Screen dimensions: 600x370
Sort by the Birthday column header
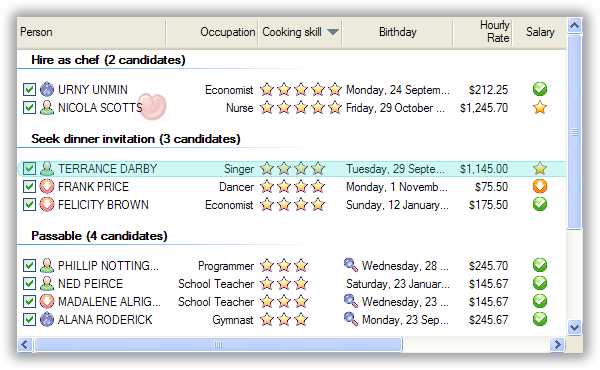click(397, 32)
